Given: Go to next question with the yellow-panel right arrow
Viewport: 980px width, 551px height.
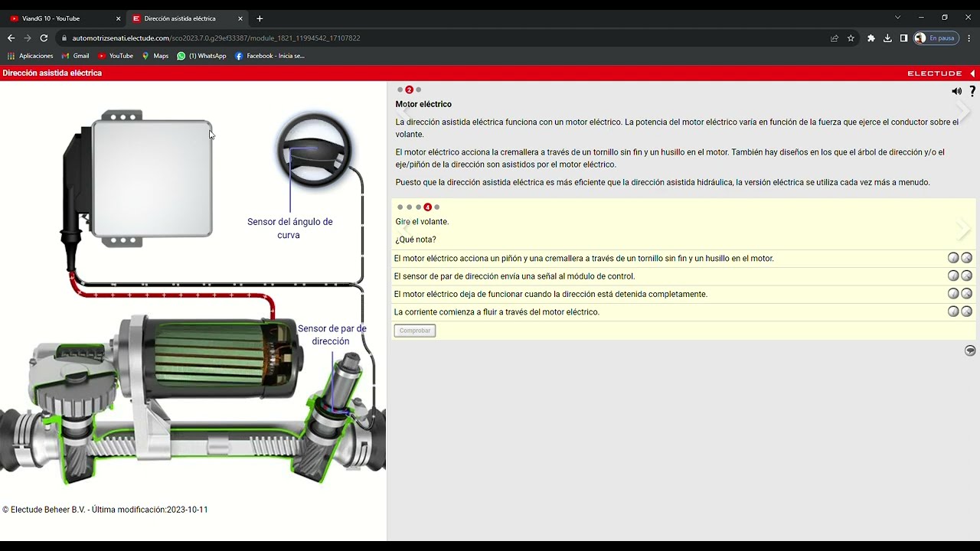Looking at the screenshot, I should point(963,228).
